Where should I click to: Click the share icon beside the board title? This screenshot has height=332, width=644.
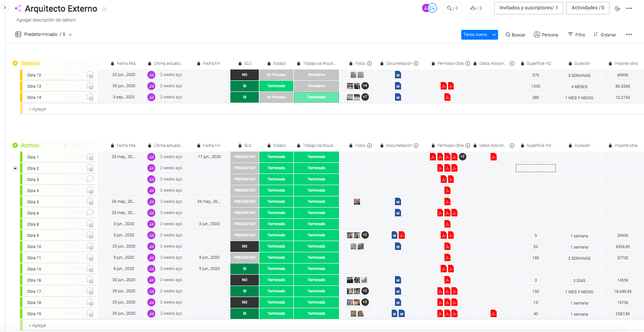[x=18, y=8]
